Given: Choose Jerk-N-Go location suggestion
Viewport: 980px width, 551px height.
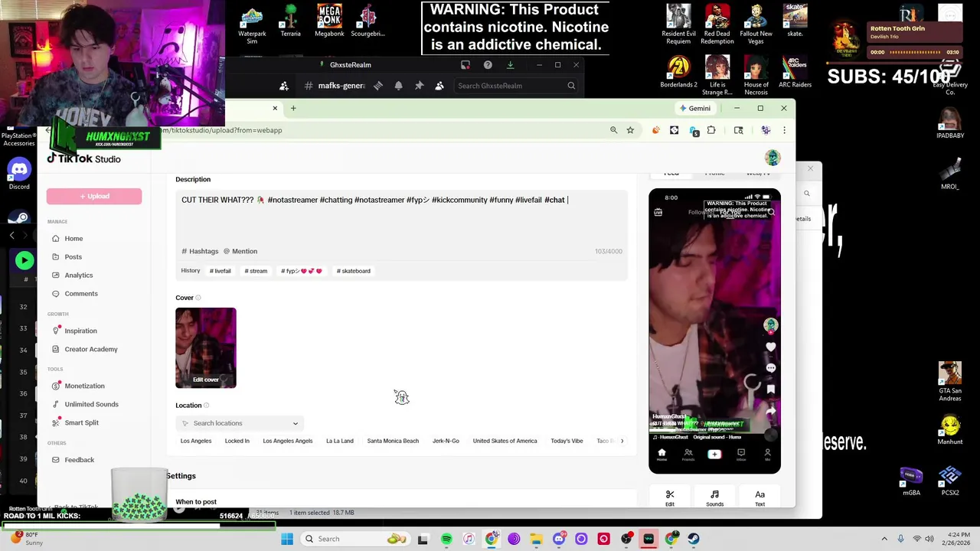Looking at the screenshot, I should tap(446, 441).
